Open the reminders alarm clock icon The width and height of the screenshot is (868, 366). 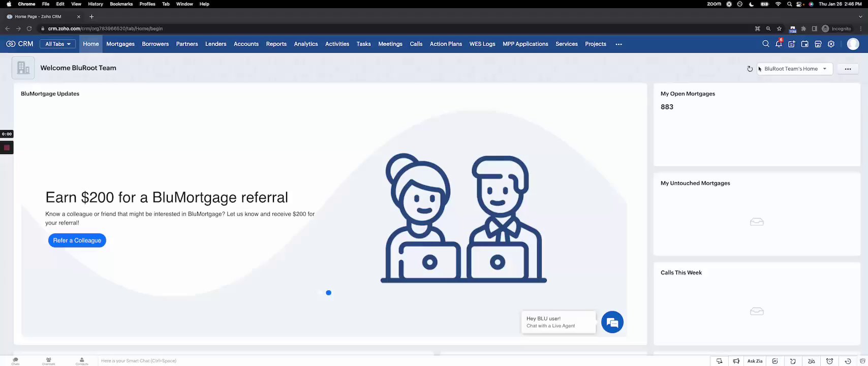829,361
